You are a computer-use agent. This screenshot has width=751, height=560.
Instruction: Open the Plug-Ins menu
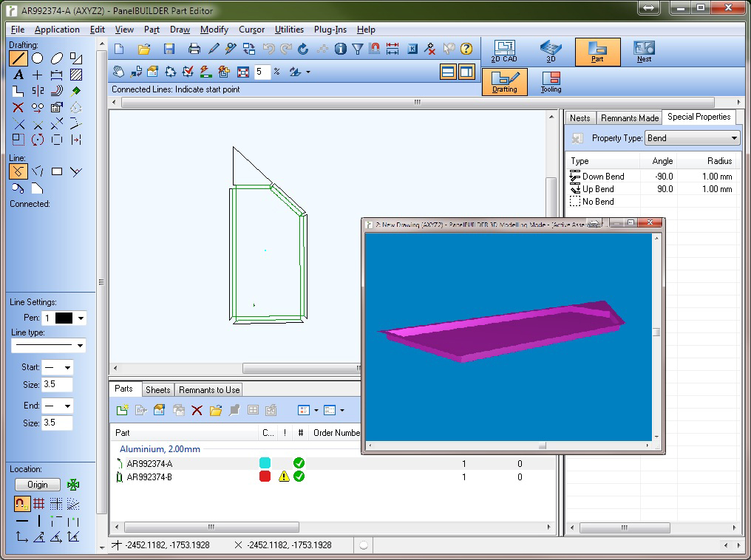(330, 30)
